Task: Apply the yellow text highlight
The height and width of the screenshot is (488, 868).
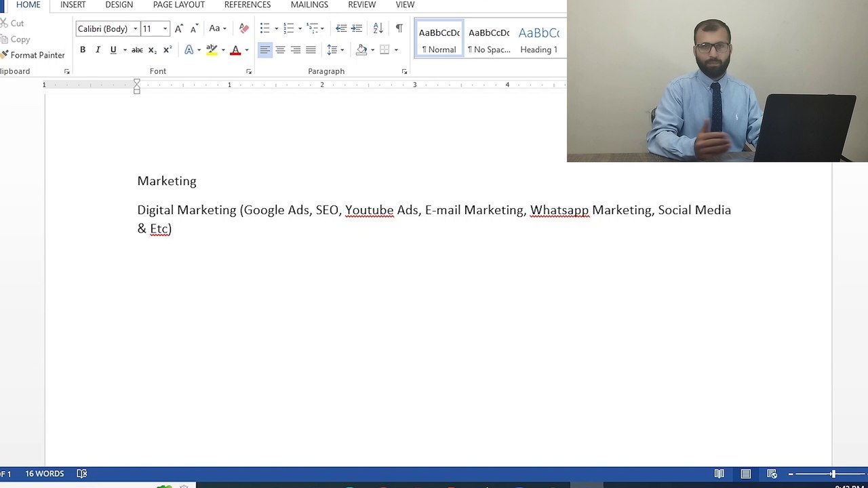Action: coord(212,49)
